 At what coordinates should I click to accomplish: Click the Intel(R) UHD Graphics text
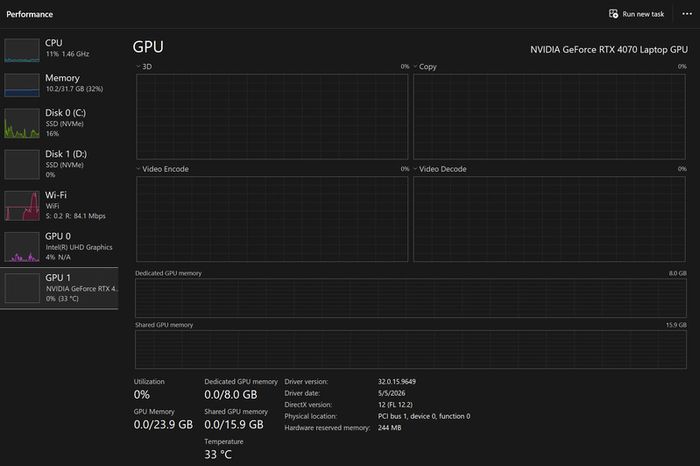coord(79,247)
